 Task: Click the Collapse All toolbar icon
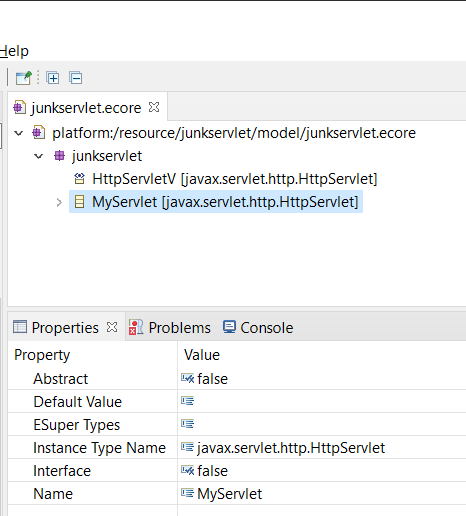click(76, 78)
